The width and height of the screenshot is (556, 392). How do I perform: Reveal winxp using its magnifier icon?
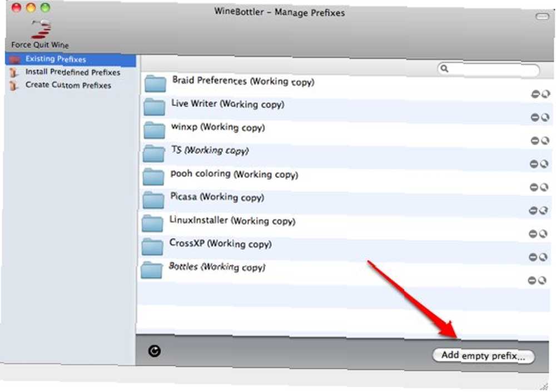click(x=545, y=141)
